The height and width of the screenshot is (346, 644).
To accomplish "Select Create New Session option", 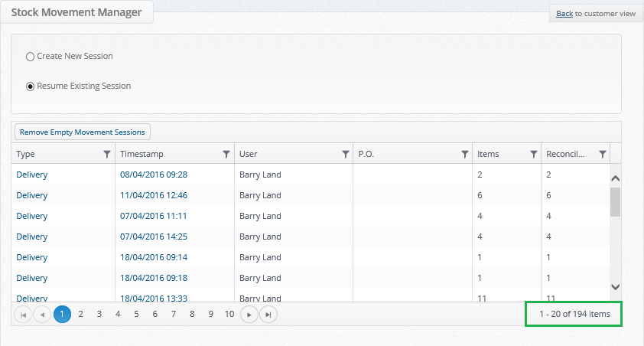I will 30,57.
